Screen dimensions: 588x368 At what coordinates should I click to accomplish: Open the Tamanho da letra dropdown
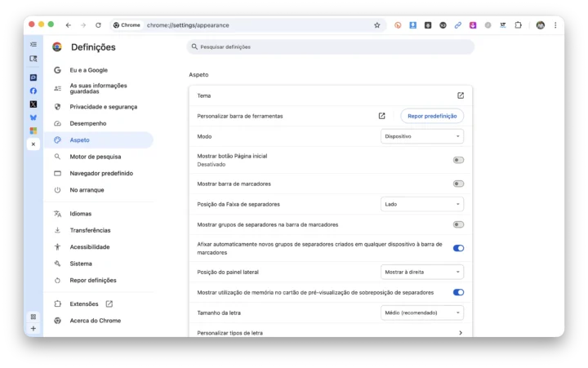coord(422,313)
